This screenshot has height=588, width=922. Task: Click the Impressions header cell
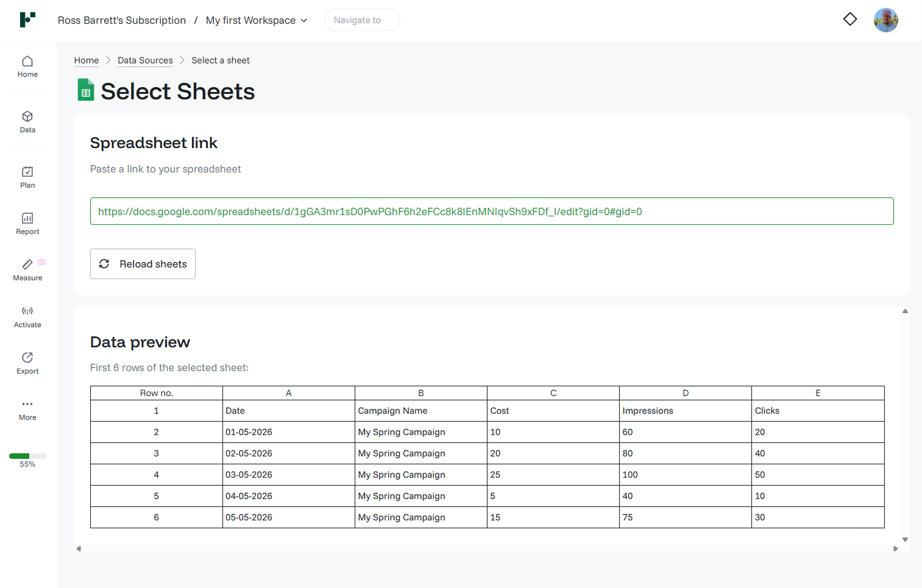click(x=686, y=411)
